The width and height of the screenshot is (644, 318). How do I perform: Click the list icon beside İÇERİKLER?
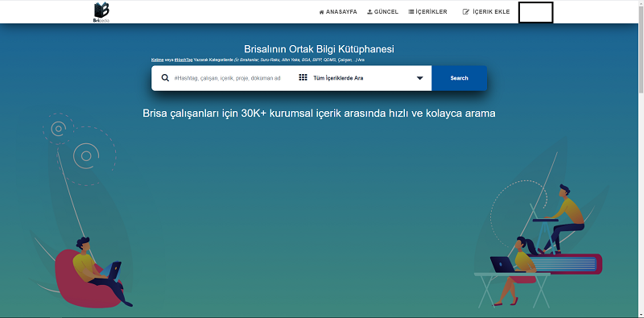411,12
